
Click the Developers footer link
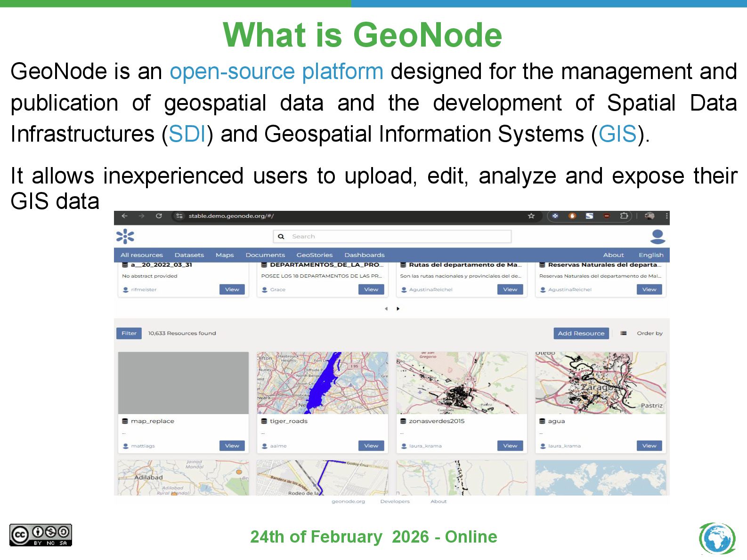click(395, 502)
